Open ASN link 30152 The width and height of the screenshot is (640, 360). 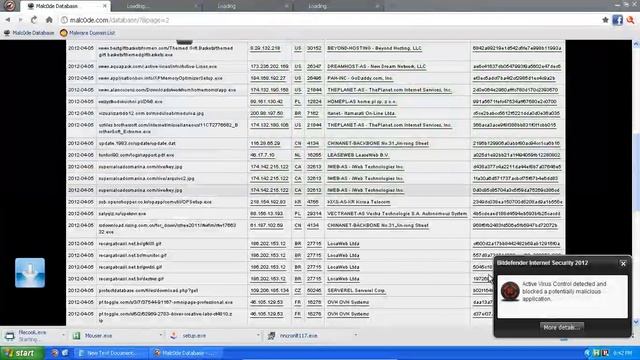[x=314, y=48]
